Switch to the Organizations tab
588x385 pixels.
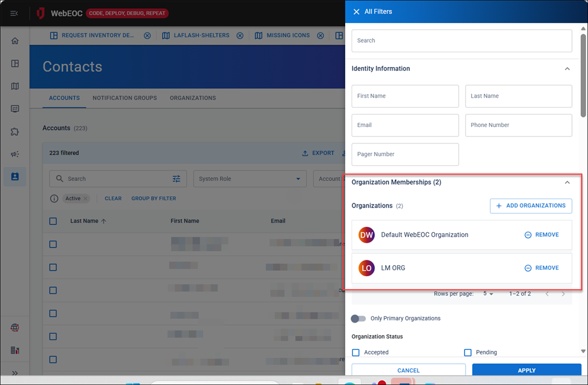pyautogui.click(x=193, y=98)
